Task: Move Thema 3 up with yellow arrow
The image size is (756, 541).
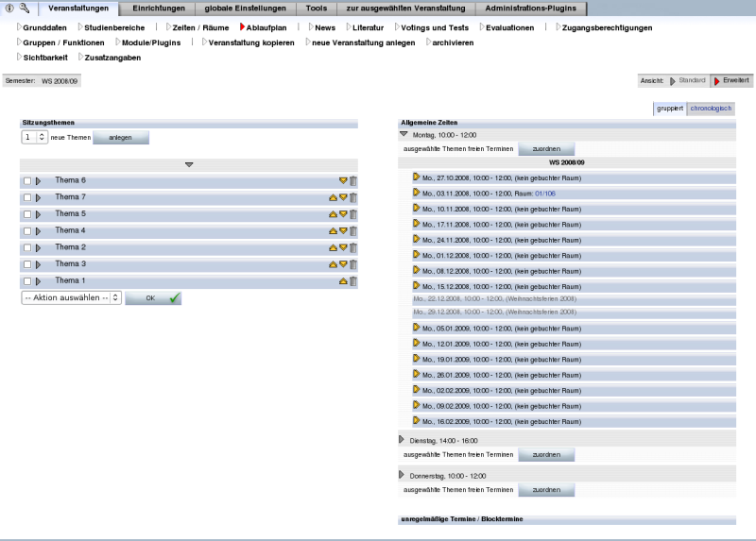Action: (x=333, y=264)
